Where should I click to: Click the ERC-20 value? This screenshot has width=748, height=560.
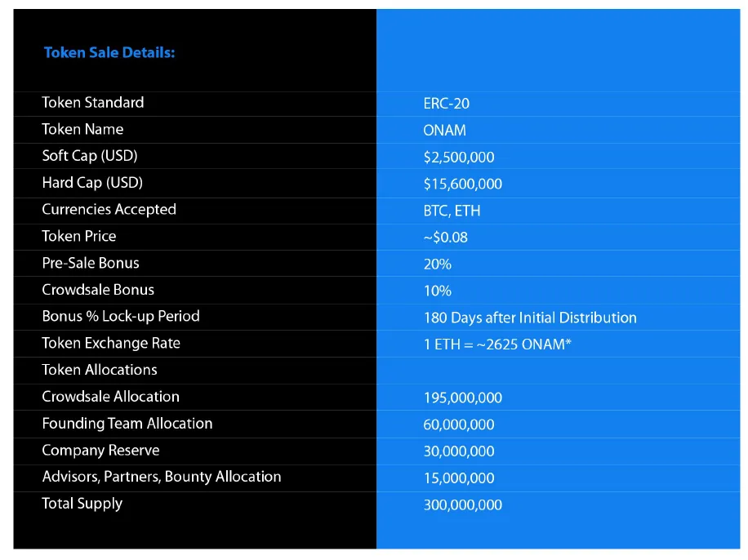447,104
